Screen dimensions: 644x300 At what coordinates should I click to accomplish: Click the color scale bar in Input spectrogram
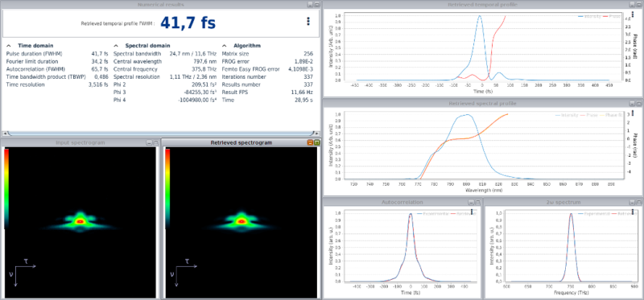[x=6, y=189]
